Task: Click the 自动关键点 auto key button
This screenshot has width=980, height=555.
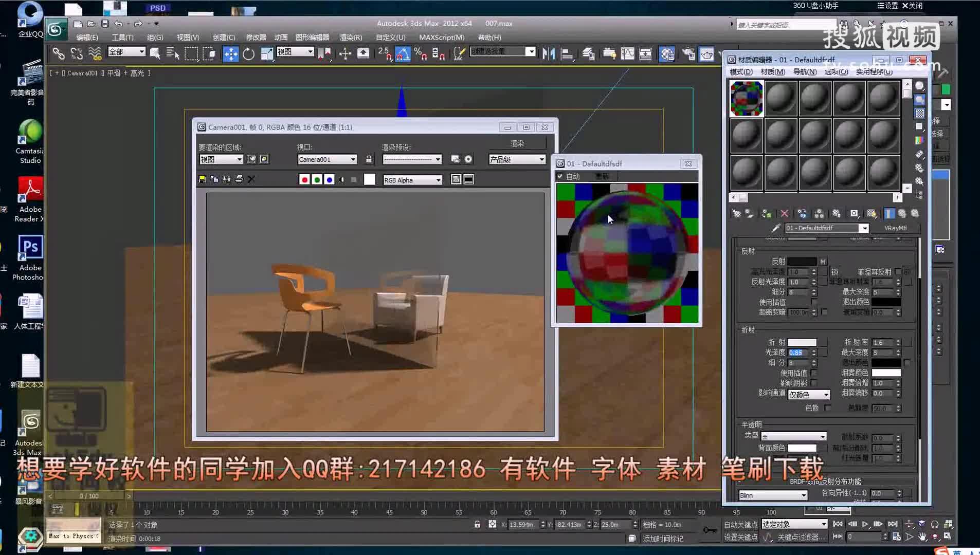Action: click(x=740, y=525)
